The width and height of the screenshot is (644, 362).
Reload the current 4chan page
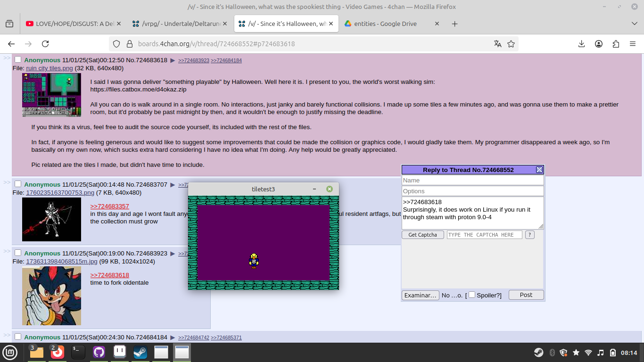45,44
